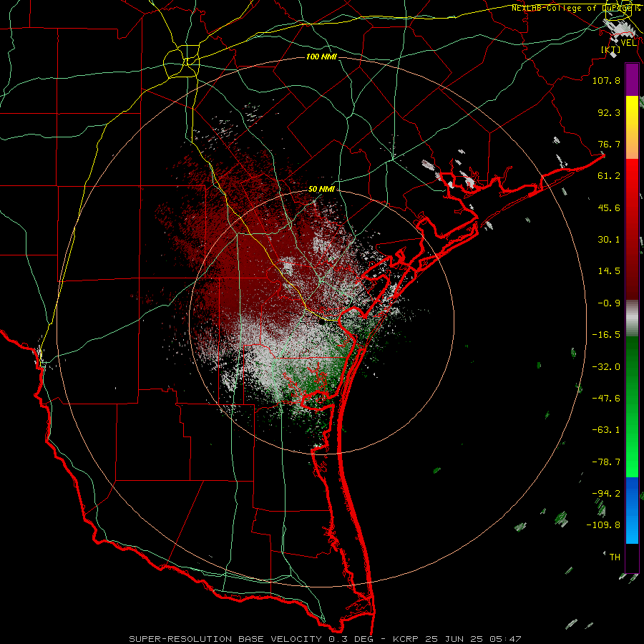Click the blue segment of the color bar
Screen dimensions: 644x644
[632, 510]
